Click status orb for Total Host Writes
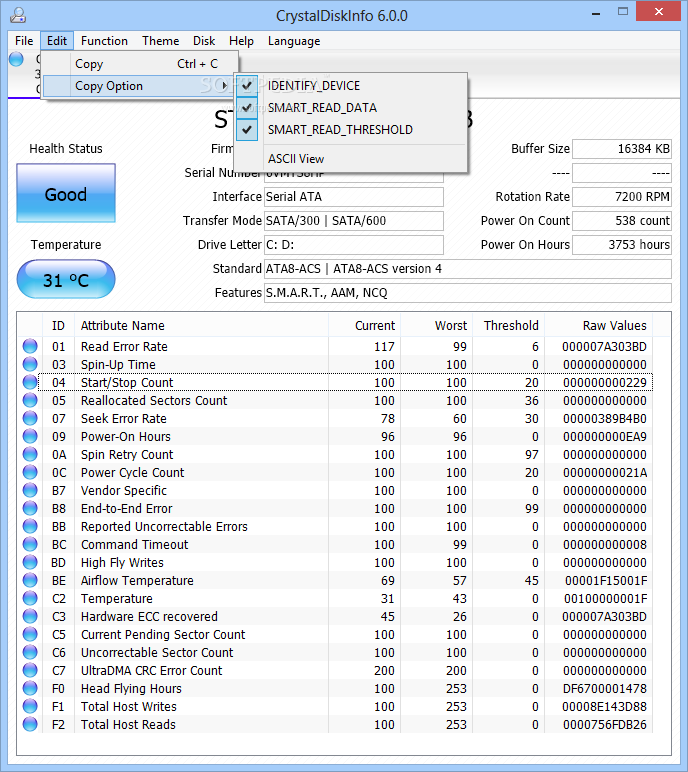 (x=30, y=706)
